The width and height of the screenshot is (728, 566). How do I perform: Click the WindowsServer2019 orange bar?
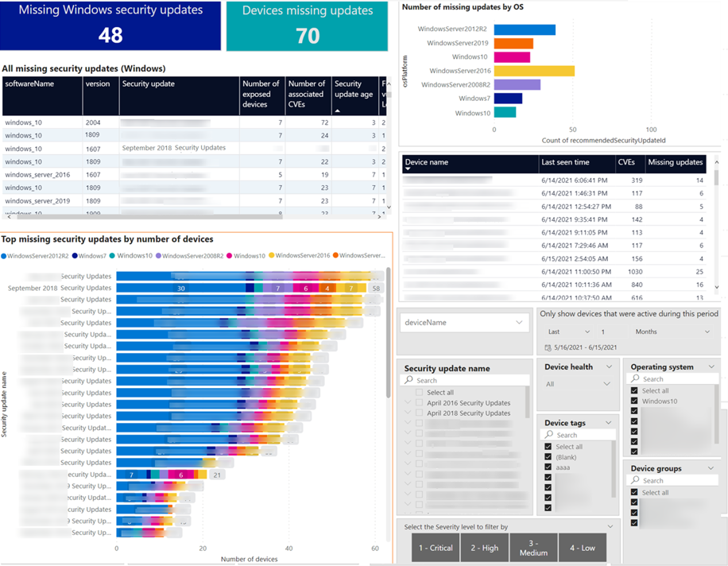point(513,44)
